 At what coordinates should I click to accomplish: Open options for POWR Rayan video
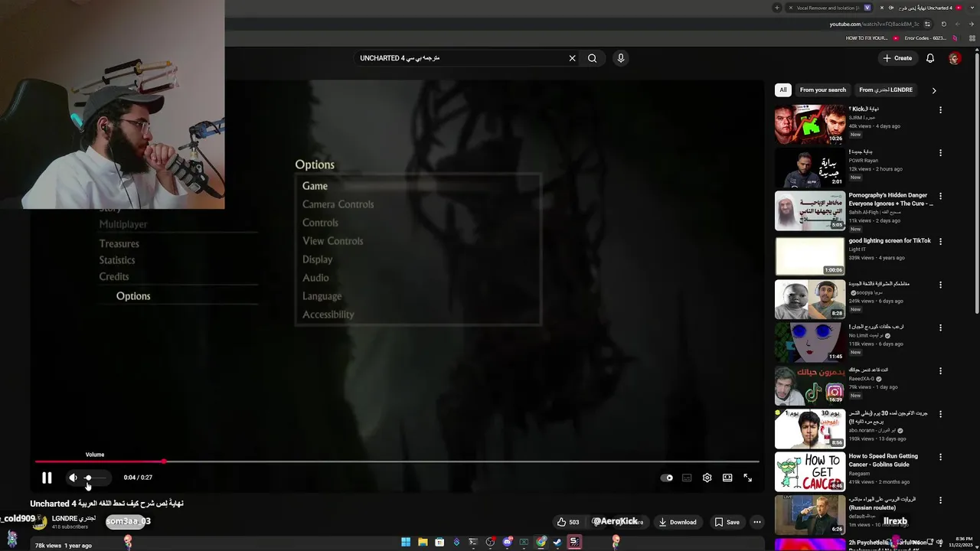940,153
